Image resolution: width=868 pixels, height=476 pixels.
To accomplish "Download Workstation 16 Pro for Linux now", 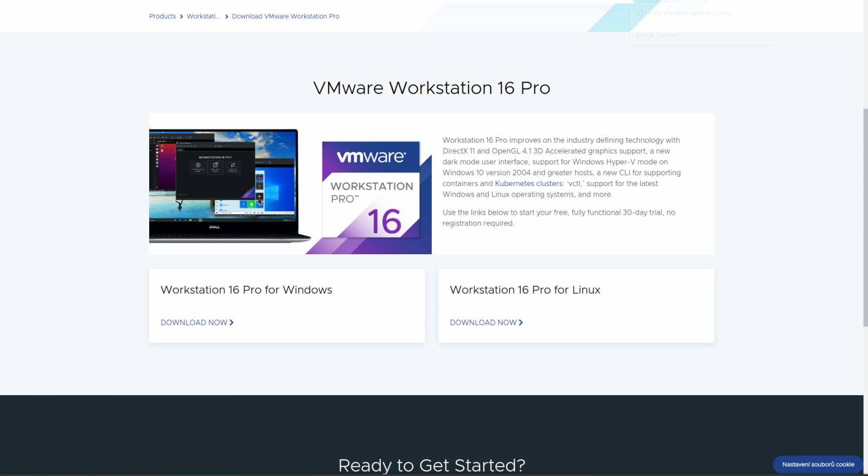I will pos(486,323).
